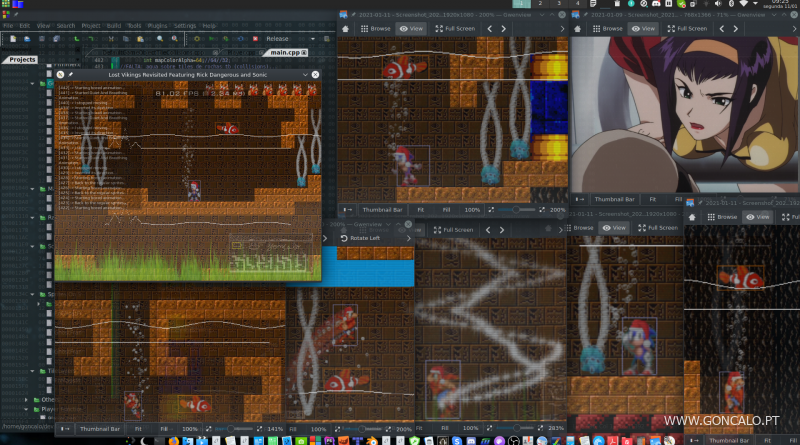Image resolution: width=800 pixels, height=445 pixels.
Task: Open the Settings menu in Code::Blocks
Action: 185,26
